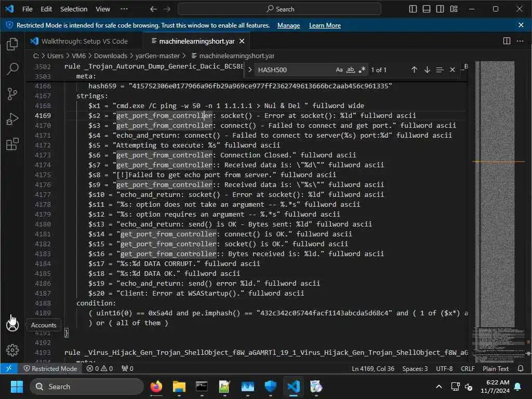
Task: Open the Extensions view
Action: pyautogui.click(x=12, y=144)
